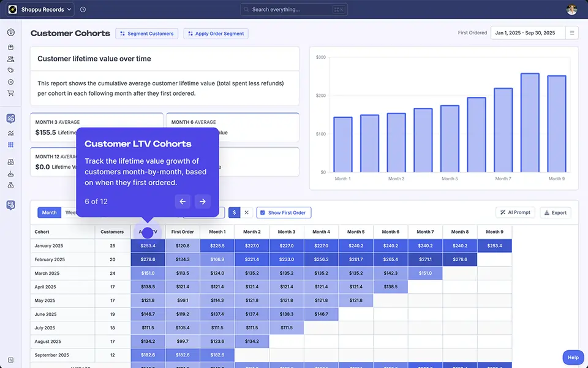Click the chat icon at sidebar bottom

tap(10, 204)
